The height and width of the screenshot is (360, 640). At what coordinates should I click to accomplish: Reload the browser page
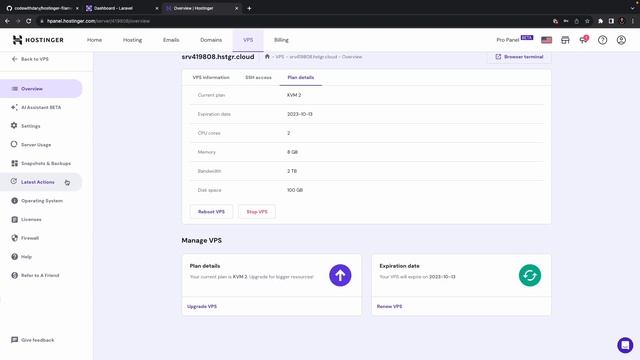[29, 21]
